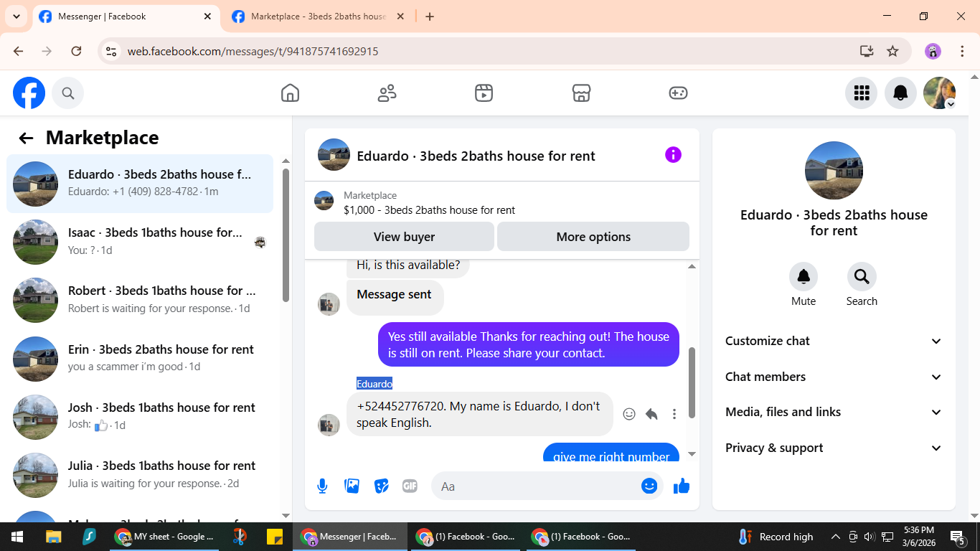980x551 pixels.
Task: Click Eduardo chat header title
Action: [x=476, y=156]
